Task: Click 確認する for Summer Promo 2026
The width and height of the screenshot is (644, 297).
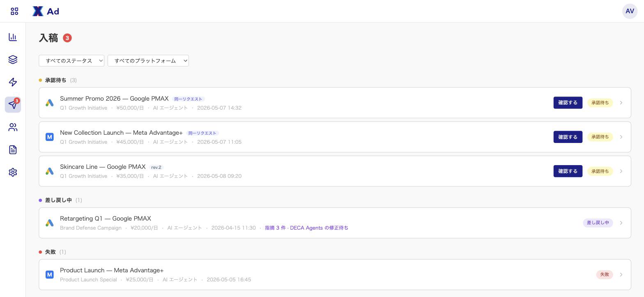Action: (x=568, y=103)
